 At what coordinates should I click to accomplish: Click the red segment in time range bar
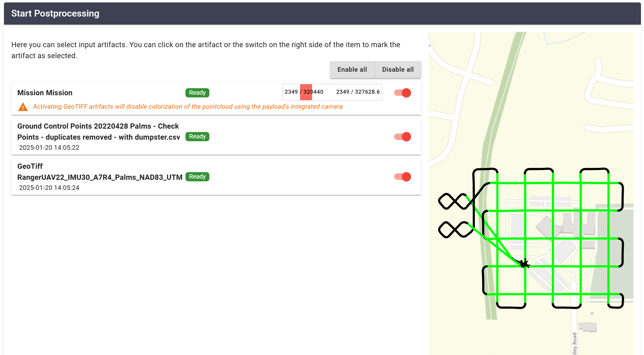306,92
